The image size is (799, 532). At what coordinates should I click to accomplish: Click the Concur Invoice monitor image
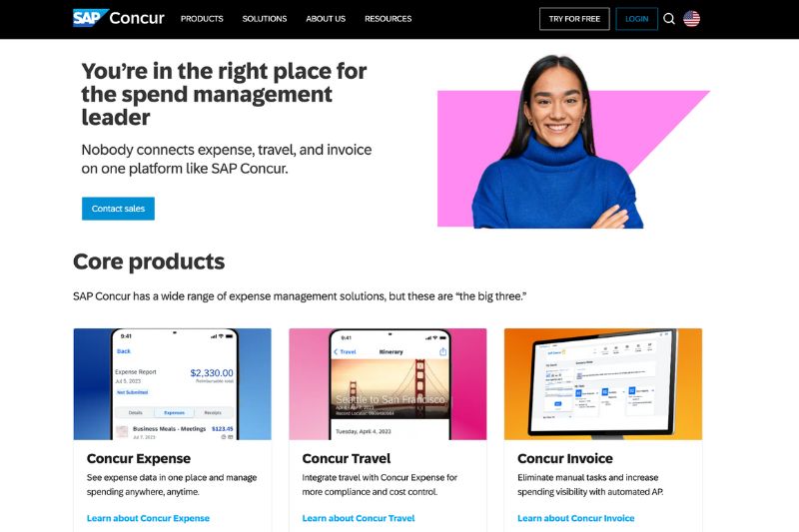coord(603,384)
